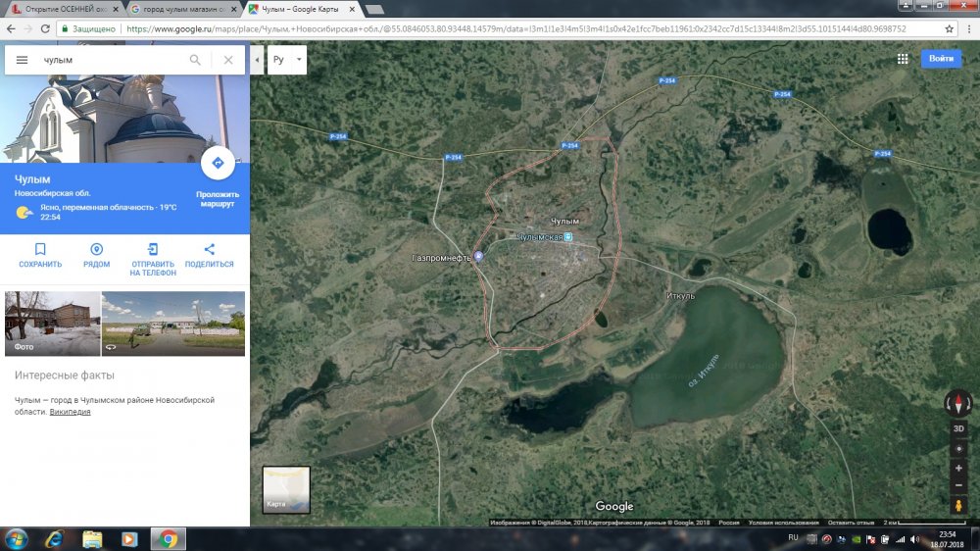Toggle 3D view on the map
Viewport: 980px width, 551px height.
point(958,428)
